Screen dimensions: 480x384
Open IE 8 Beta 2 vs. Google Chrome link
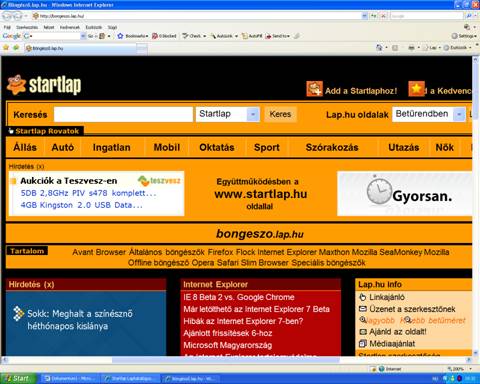tap(239, 297)
